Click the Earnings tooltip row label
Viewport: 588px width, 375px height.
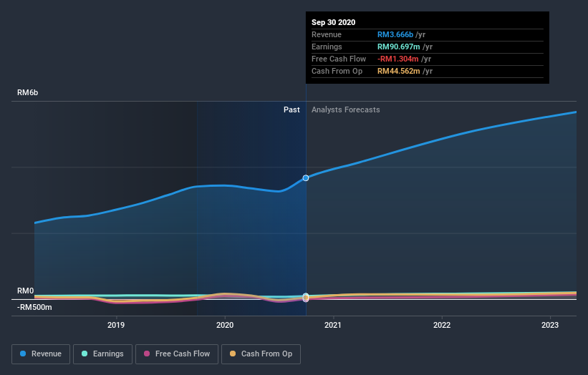tap(327, 47)
